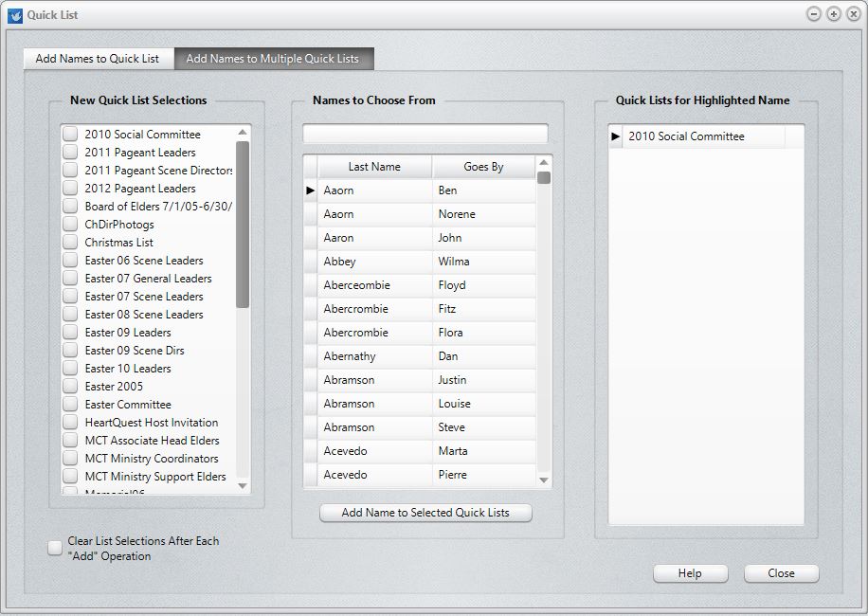Click scroll down arrow in names table
The image size is (868, 616).
(544, 480)
